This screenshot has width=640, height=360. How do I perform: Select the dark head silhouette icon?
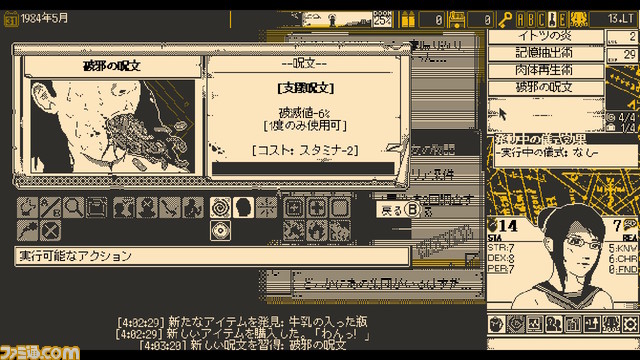pos(244,207)
